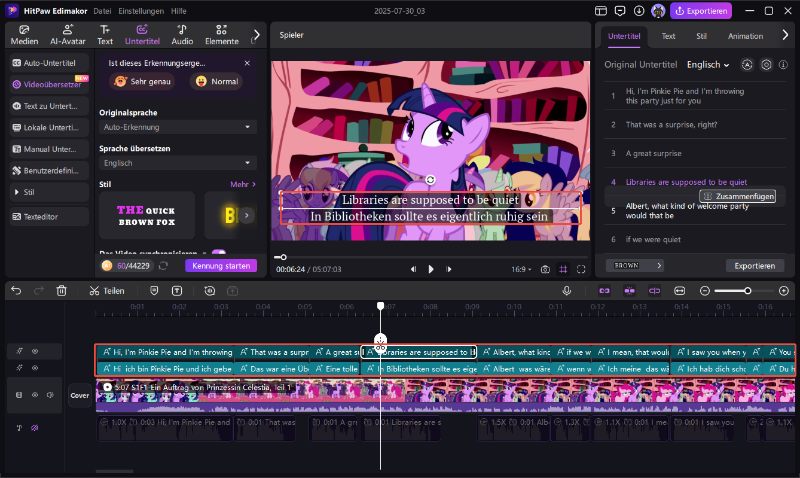
Task: Open the Sprache übersetzen Englisch dropdown
Action: click(178, 163)
